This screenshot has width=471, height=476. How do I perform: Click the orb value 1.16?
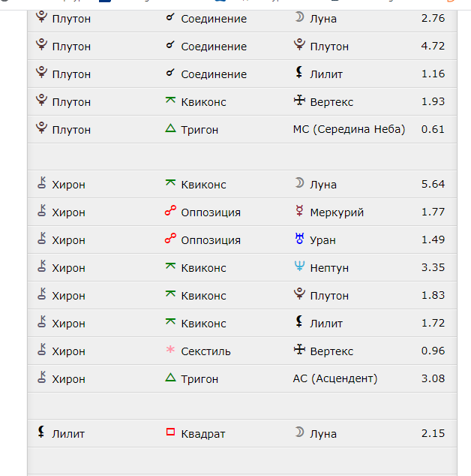tap(433, 74)
